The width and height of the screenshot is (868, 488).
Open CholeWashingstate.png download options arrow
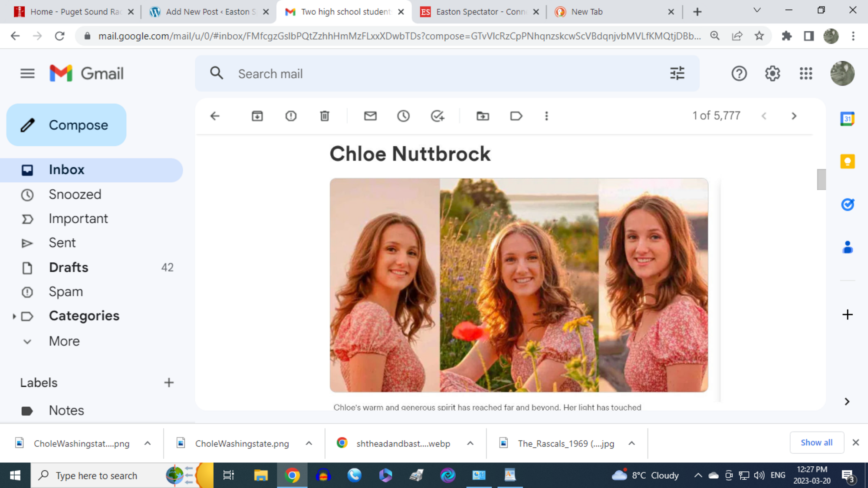(x=309, y=443)
